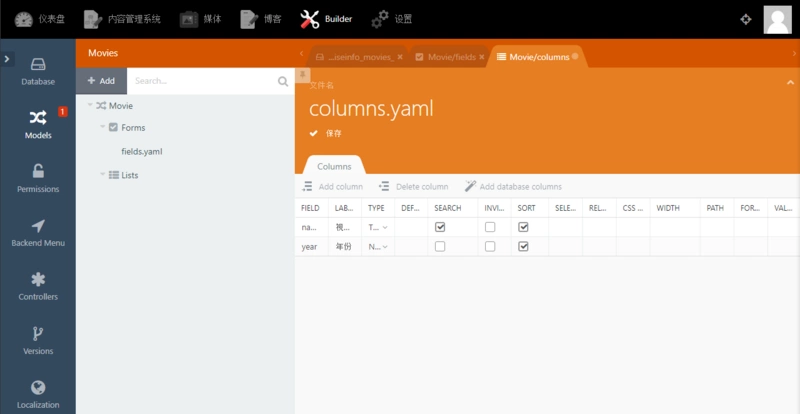The height and width of the screenshot is (414, 800).
Task: Click the year field cell
Action: pyautogui.click(x=312, y=247)
